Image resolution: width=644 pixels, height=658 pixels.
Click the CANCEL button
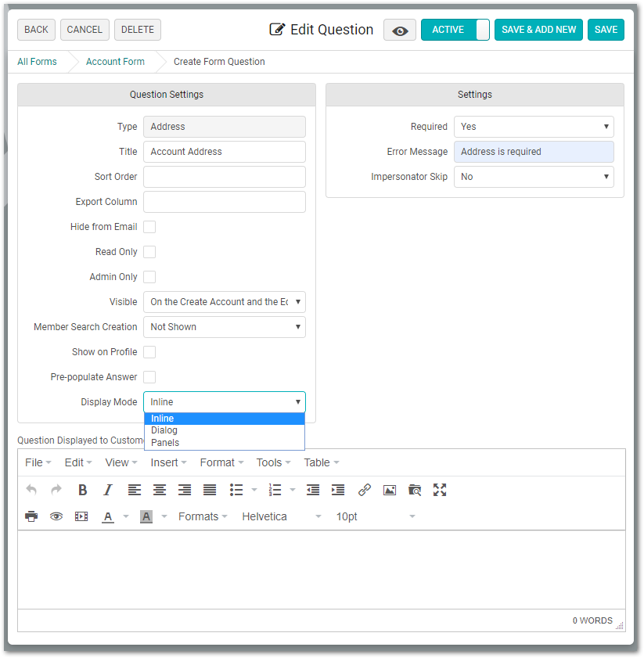85,30
